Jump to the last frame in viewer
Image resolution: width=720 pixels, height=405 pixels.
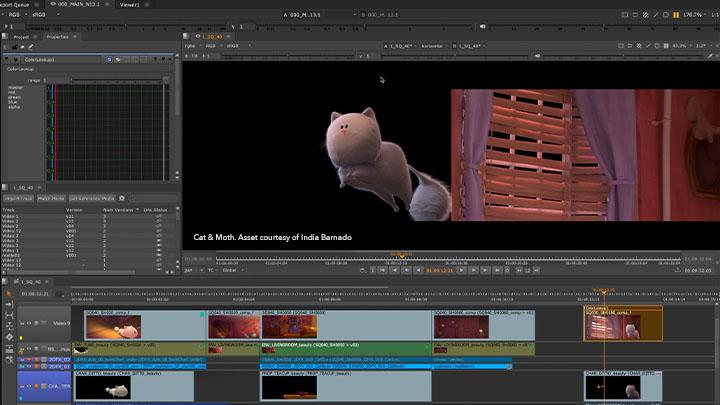pyautogui.click(x=497, y=269)
